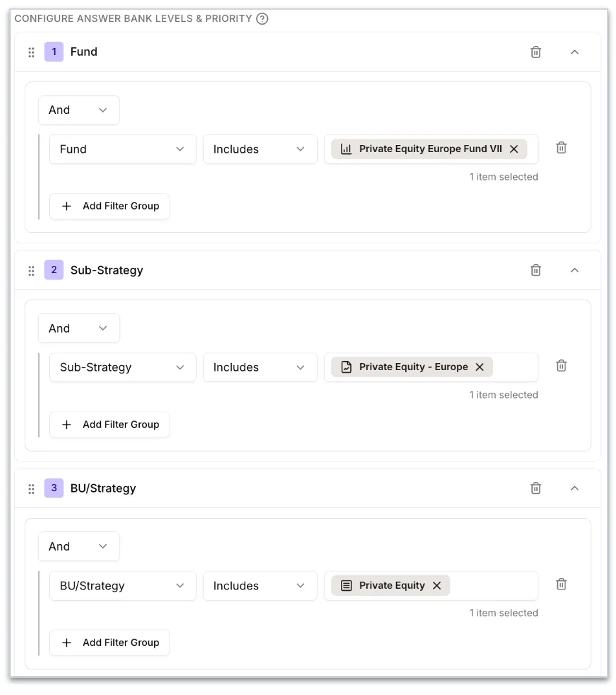Image resolution: width=616 pixels, height=695 pixels.
Task: Collapse the Fund level section
Action: click(575, 52)
